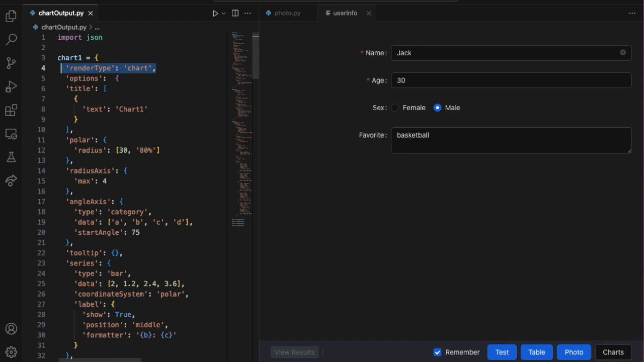Viewport: 644px width, 362px height.
Task: Close the chartOutput.py tab
Action: (x=91, y=13)
